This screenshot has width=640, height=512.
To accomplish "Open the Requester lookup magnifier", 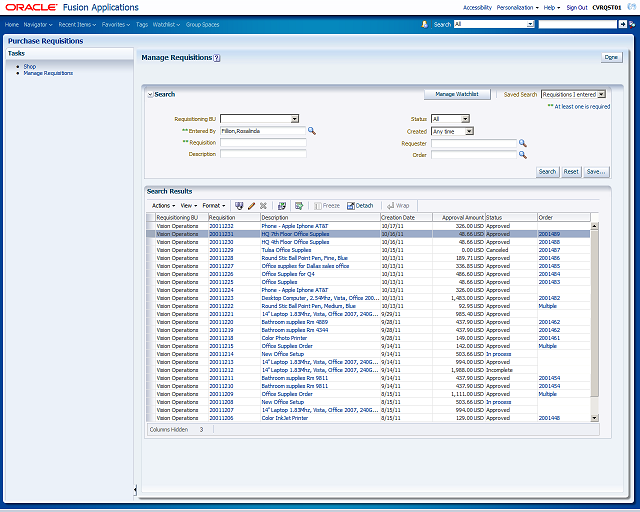I will (522, 143).
